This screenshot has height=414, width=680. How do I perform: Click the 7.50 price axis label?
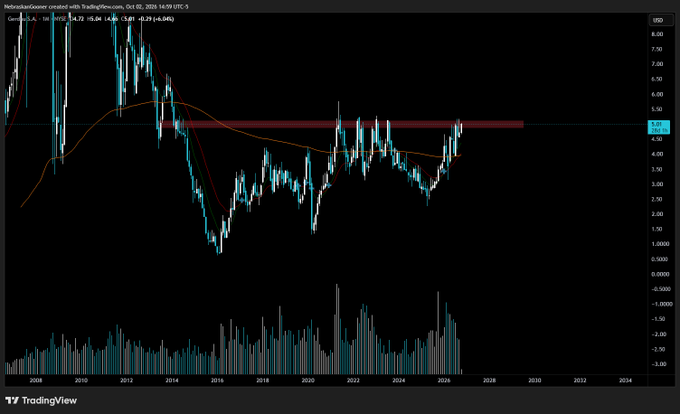click(x=657, y=49)
